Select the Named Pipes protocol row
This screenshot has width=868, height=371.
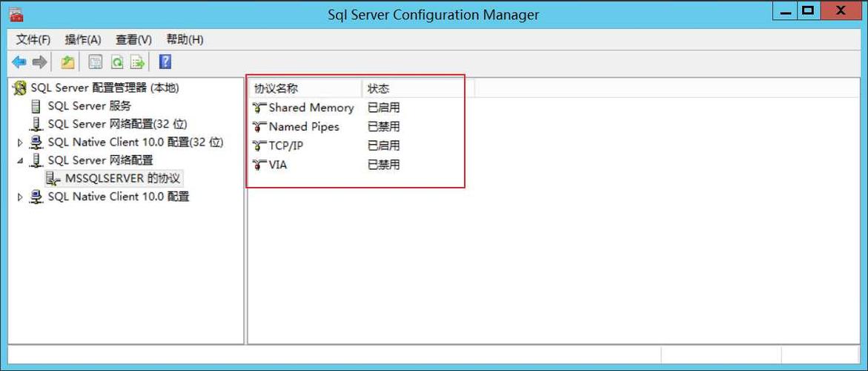(x=327, y=127)
